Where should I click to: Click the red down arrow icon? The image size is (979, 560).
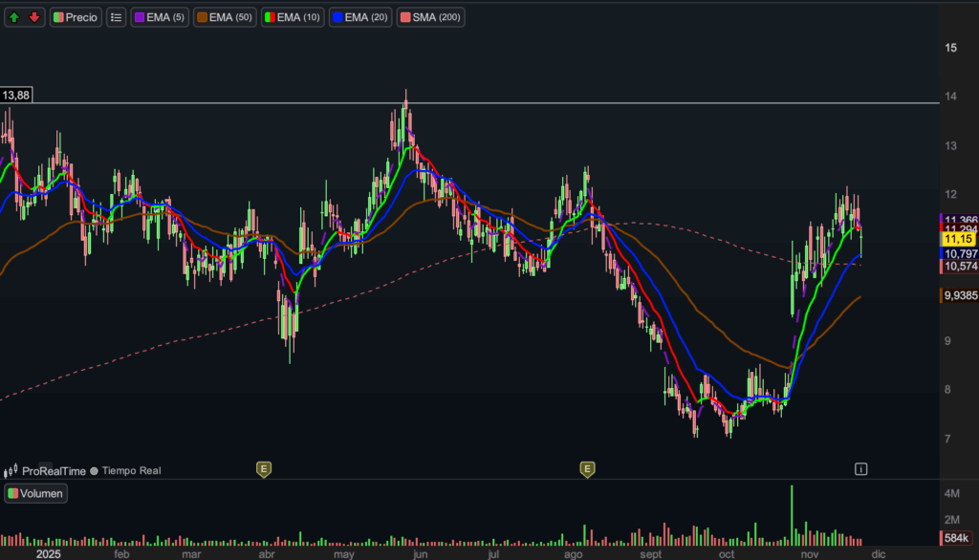click(x=34, y=17)
